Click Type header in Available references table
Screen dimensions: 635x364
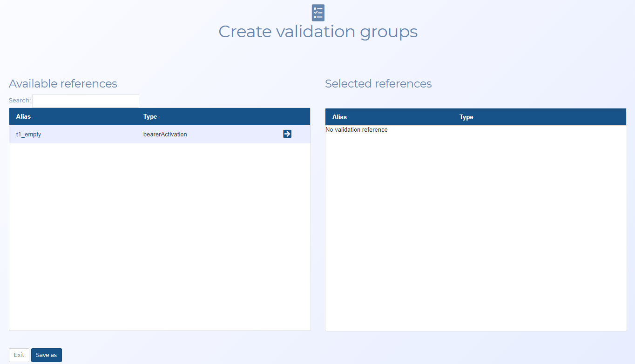[150, 117]
